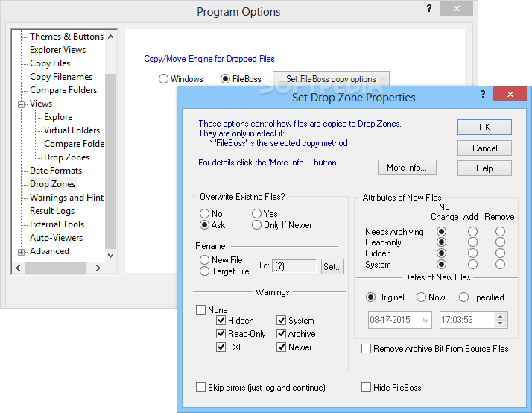Select the highlighted Drop Zones tree item
Image resolution: width=532 pixels, height=413 pixels.
tap(53, 184)
